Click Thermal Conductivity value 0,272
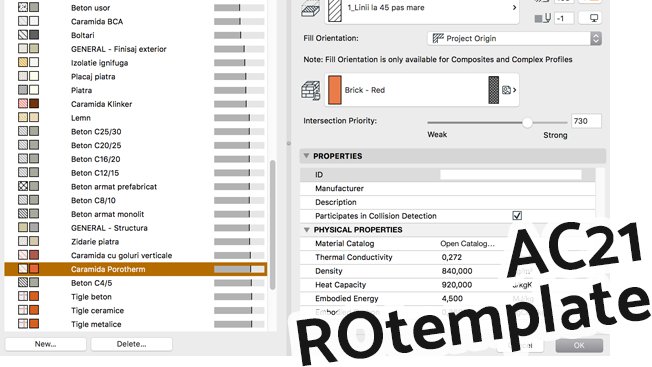Image resolution: width=652 pixels, height=367 pixels. (452, 257)
